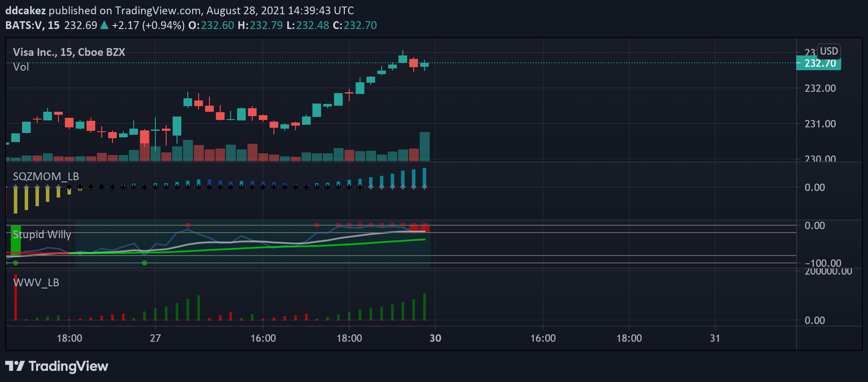Click the tallest volume bar at the chart's right end
The image size is (868, 382).
tap(424, 146)
